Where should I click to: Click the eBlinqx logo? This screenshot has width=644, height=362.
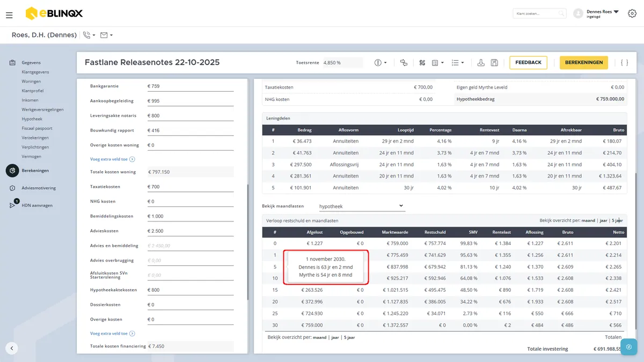tap(54, 13)
